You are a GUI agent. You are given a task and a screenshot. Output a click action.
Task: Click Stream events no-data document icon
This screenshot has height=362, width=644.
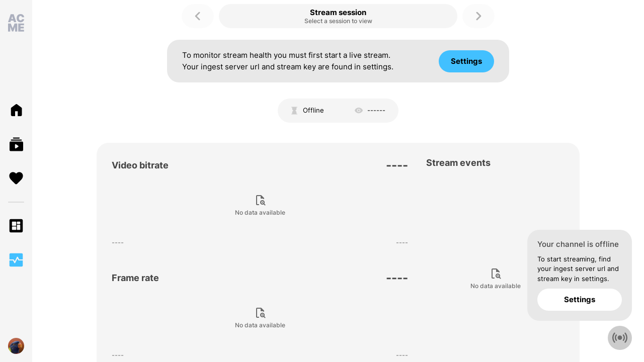coord(496,274)
